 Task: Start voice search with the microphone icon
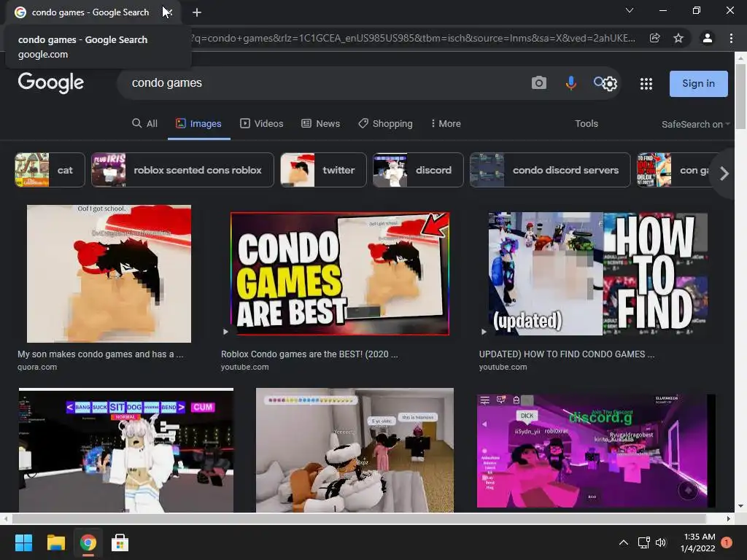[570, 83]
